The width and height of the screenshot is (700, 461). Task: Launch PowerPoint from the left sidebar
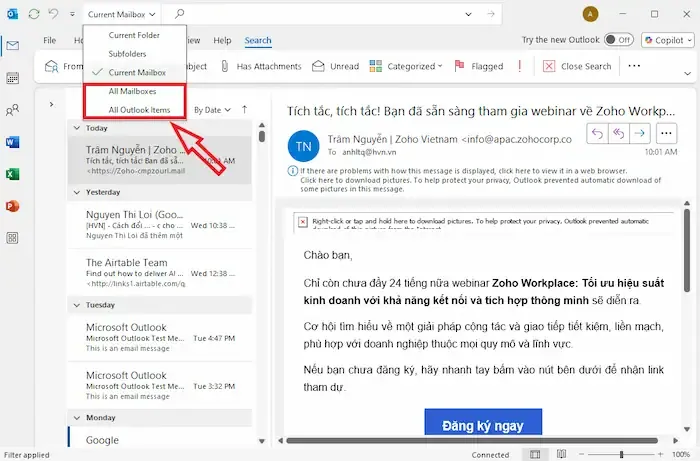pyautogui.click(x=12, y=206)
